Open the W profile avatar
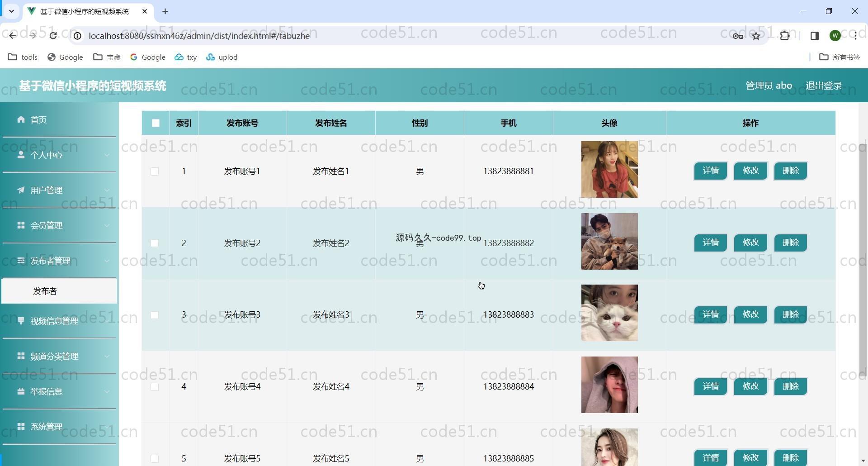868x466 pixels. [x=835, y=36]
